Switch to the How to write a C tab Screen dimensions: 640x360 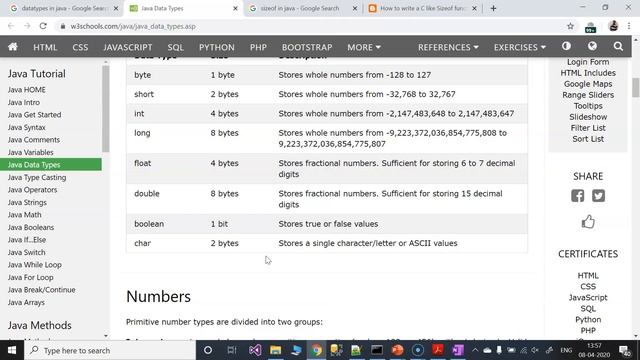(x=422, y=8)
